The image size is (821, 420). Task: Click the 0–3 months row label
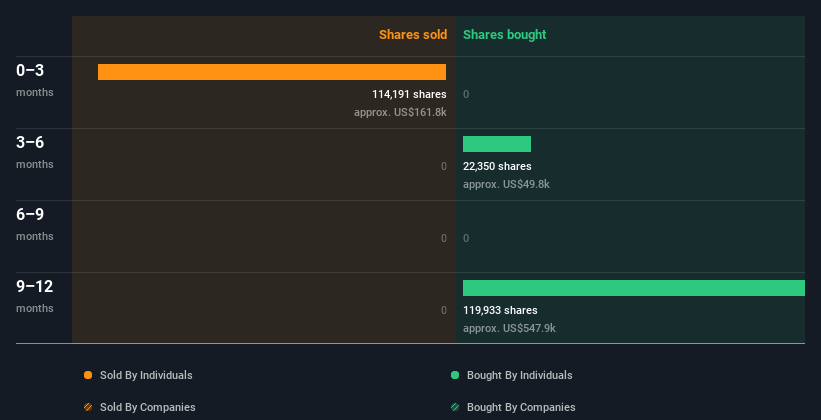coord(35,80)
